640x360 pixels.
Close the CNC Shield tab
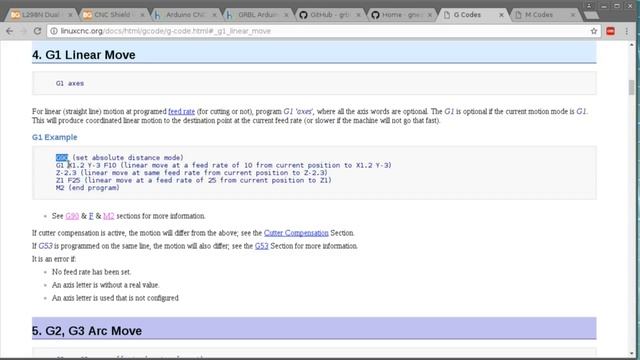pyautogui.click(x=142, y=15)
